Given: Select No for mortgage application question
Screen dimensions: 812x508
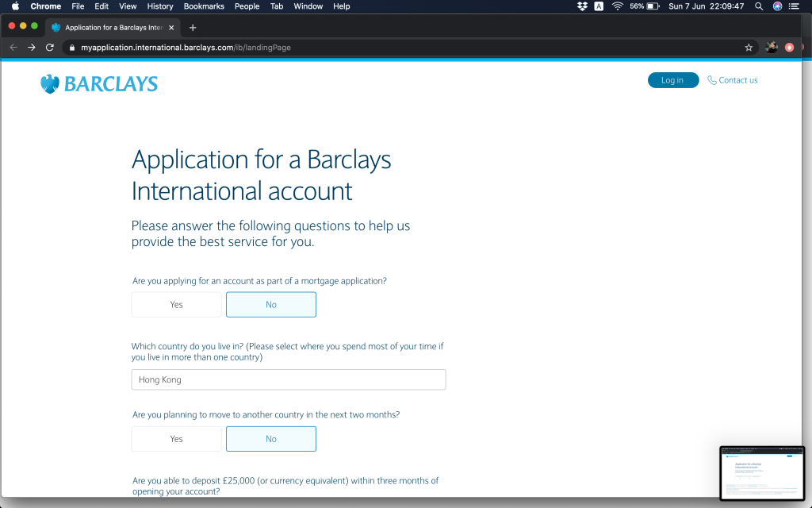Looking at the screenshot, I should pyautogui.click(x=271, y=305).
